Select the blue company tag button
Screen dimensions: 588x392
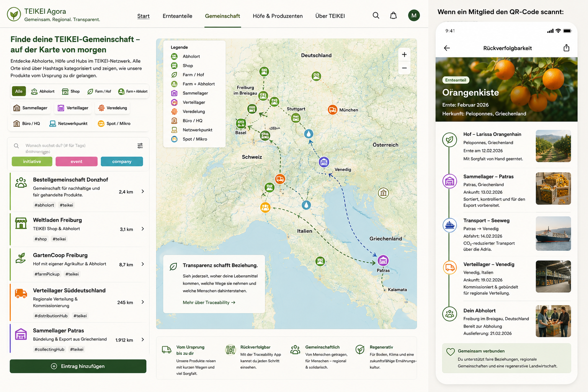click(122, 162)
